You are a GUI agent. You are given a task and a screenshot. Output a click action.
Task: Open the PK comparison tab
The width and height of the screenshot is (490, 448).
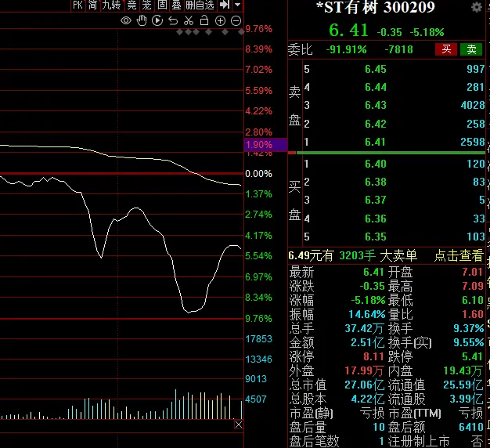click(77, 5)
